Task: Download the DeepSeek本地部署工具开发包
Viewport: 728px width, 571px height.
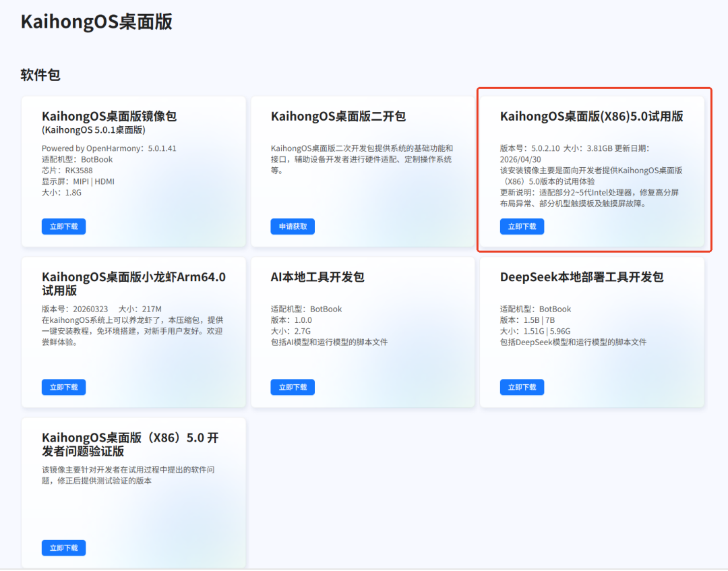Action: pos(522,387)
